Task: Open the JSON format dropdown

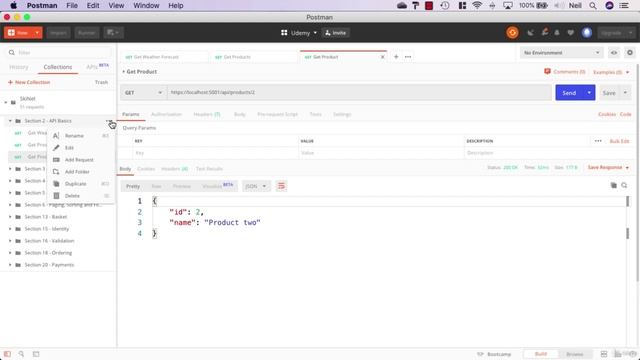Action: coord(256,186)
